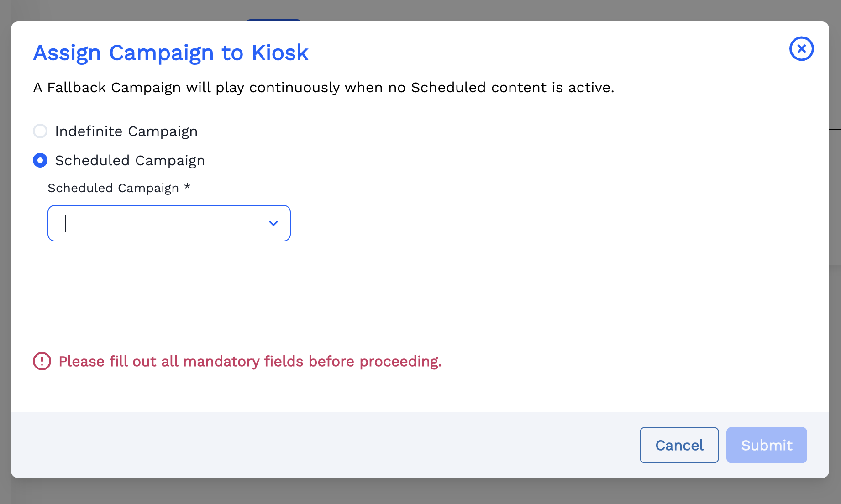Click the Scheduled Campaign field label
This screenshot has height=504, width=841.
click(x=113, y=188)
